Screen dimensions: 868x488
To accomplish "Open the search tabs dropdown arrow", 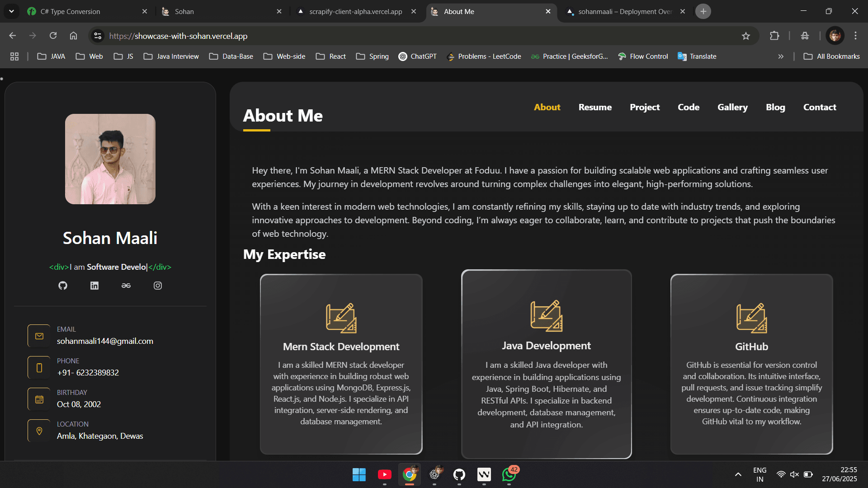I will coord(11,11).
